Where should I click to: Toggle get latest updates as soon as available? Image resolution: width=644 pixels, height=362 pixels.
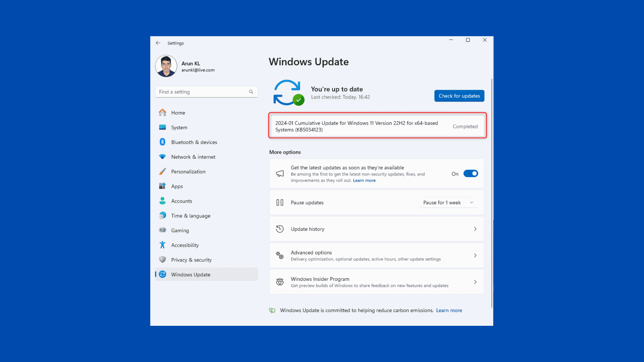pos(471,173)
